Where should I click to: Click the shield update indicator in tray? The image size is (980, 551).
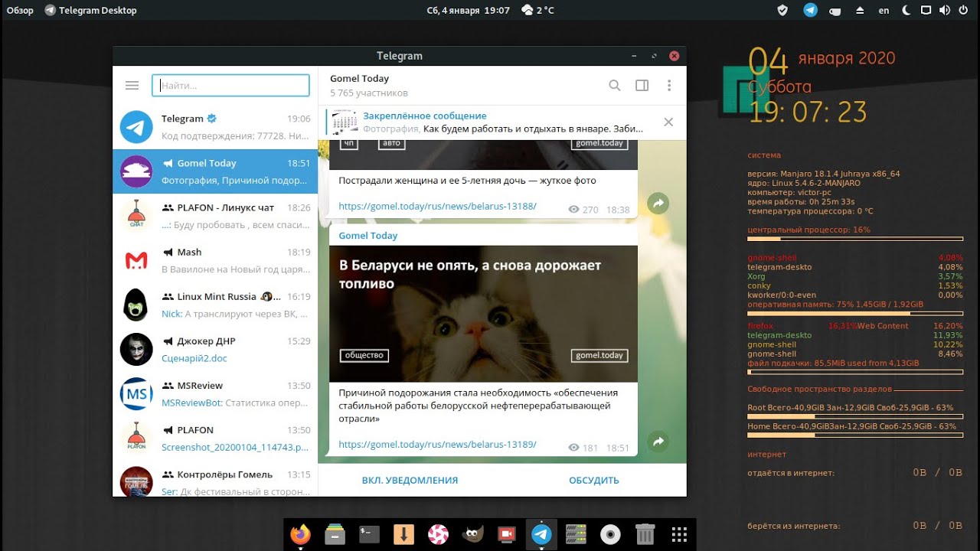782,11
